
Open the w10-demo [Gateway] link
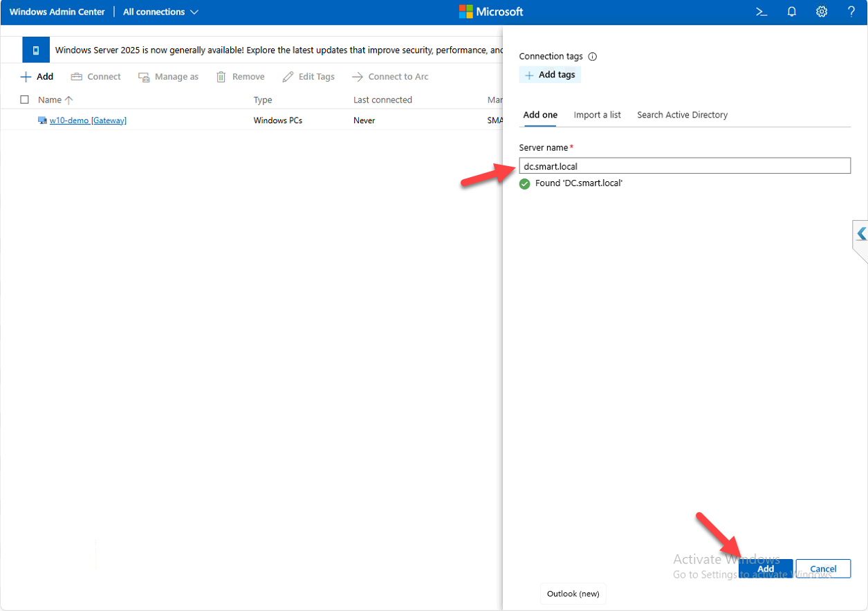pos(88,120)
